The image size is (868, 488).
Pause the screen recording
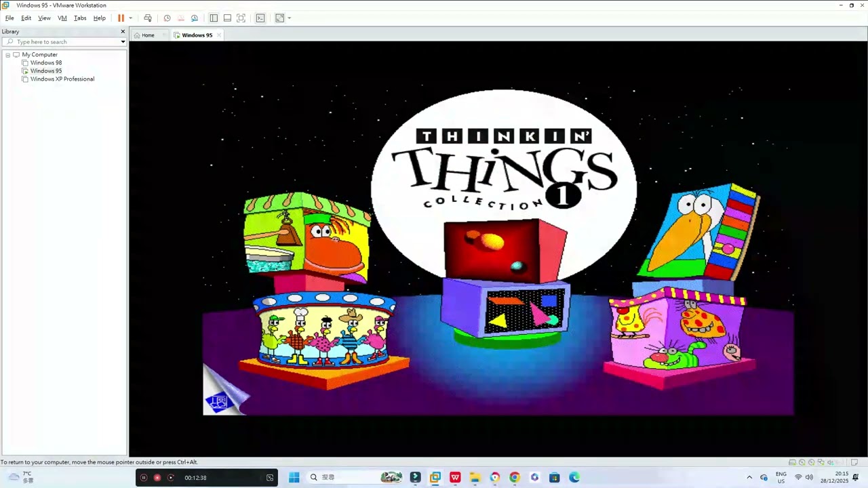[x=144, y=478]
